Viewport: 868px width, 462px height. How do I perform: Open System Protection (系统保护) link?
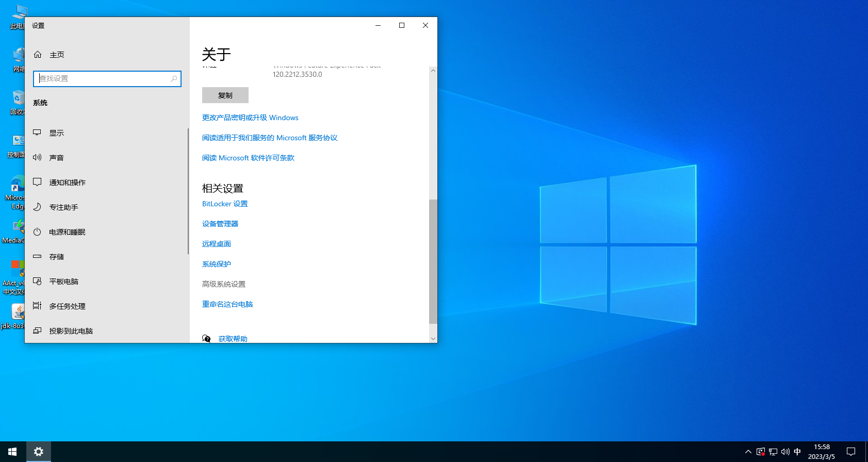click(x=217, y=264)
